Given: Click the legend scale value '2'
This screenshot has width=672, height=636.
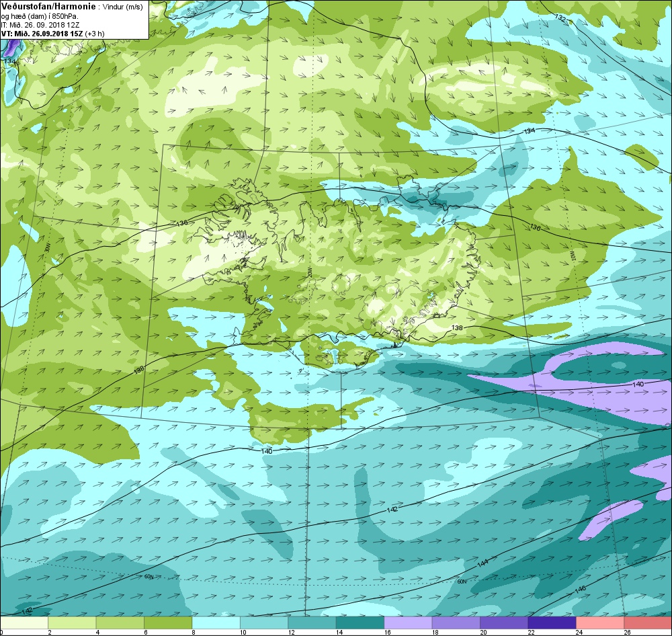Looking at the screenshot, I should pos(50,632).
